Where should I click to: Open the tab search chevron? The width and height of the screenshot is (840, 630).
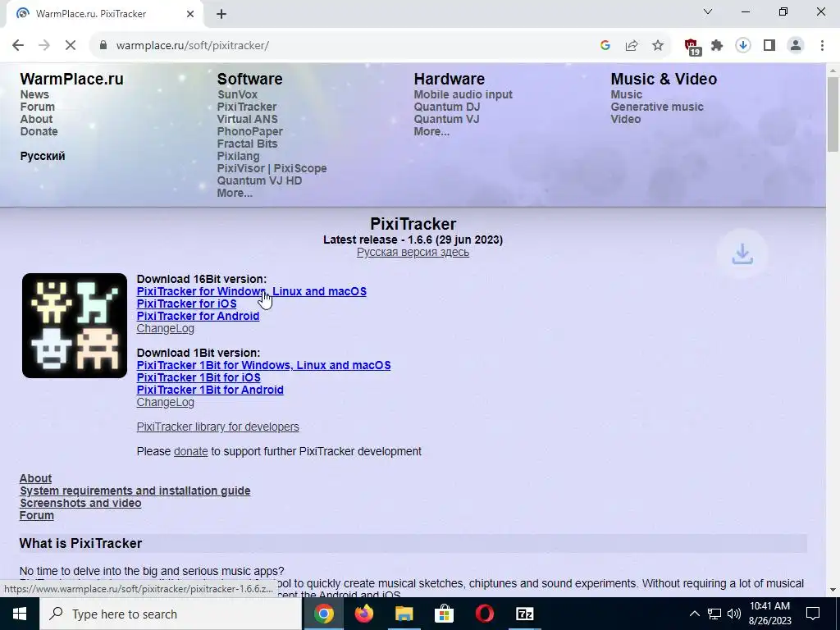(708, 11)
